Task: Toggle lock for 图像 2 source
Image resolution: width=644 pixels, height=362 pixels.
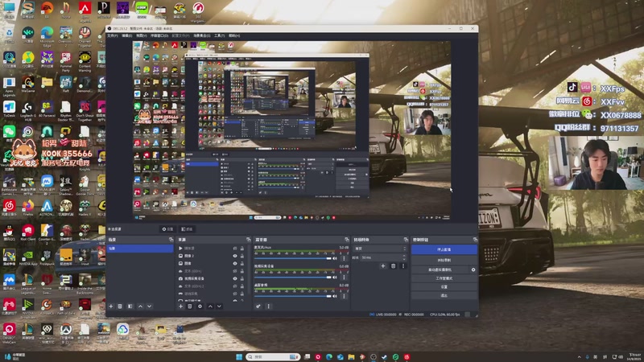Action: 242,256
